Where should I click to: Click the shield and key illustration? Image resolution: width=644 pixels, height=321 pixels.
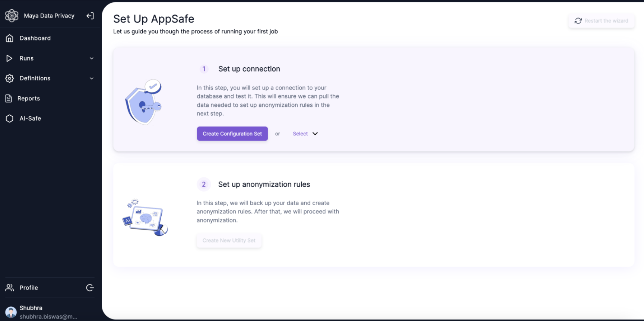coord(143,102)
